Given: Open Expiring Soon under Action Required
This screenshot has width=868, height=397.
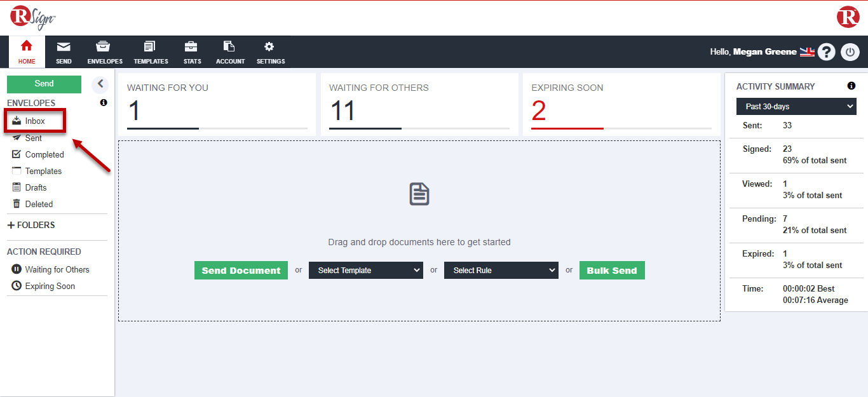Looking at the screenshot, I should [50, 286].
